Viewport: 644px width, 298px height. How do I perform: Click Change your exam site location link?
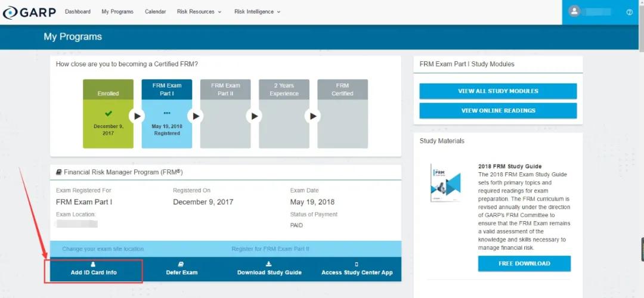coord(103,249)
